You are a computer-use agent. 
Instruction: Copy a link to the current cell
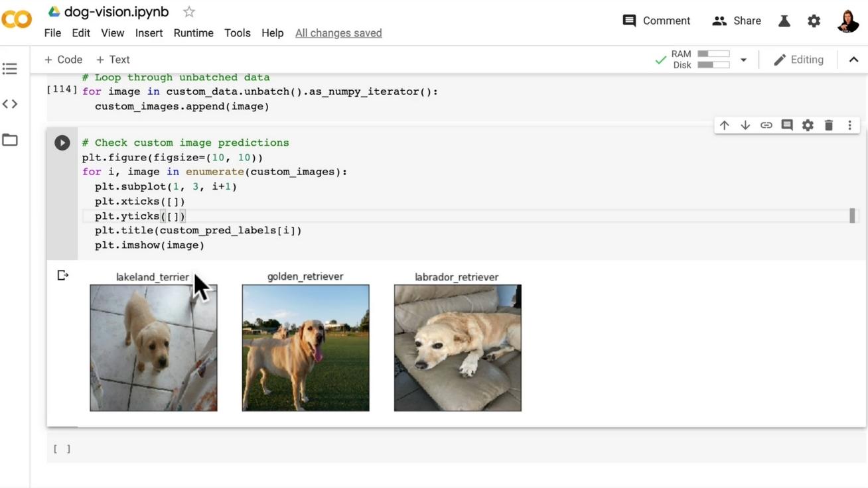pyautogui.click(x=766, y=124)
